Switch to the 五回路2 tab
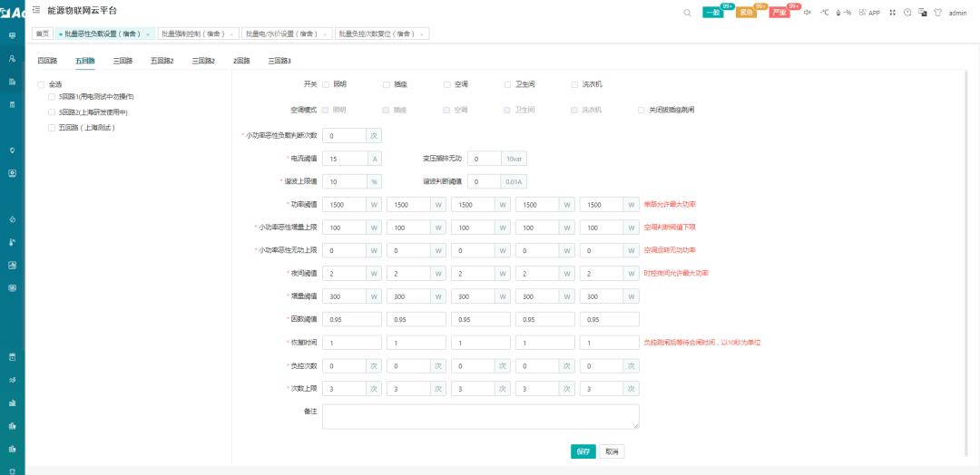980x475 pixels. pos(162,61)
